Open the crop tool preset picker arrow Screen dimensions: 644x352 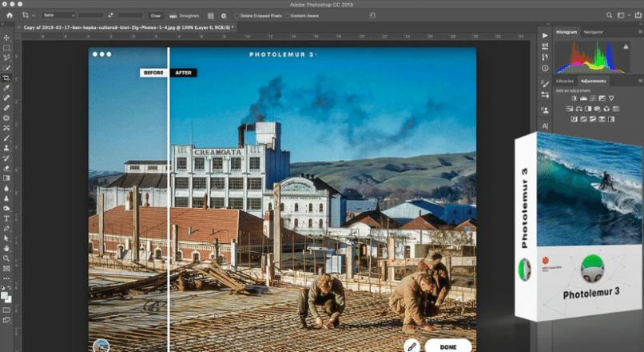(x=34, y=16)
